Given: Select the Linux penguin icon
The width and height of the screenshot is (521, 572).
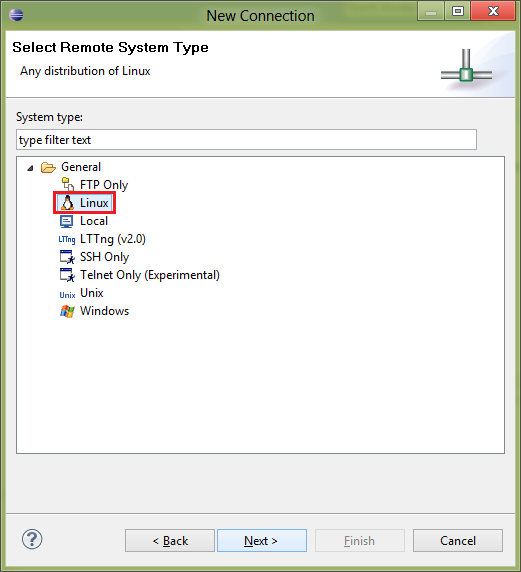Looking at the screenshot, I should coord(67,203).
